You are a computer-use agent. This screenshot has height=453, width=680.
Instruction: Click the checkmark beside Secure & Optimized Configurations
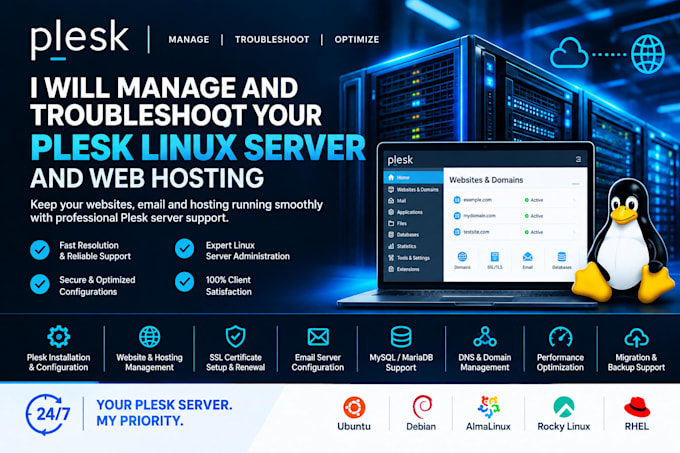[x=40, y=284]
